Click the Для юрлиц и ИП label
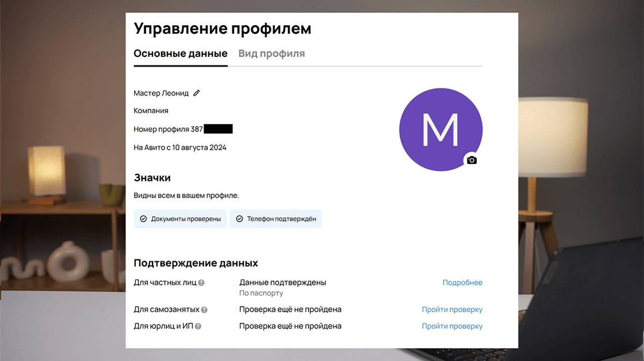The height and width of the screenshot is (361, 644). pos(163,326)
